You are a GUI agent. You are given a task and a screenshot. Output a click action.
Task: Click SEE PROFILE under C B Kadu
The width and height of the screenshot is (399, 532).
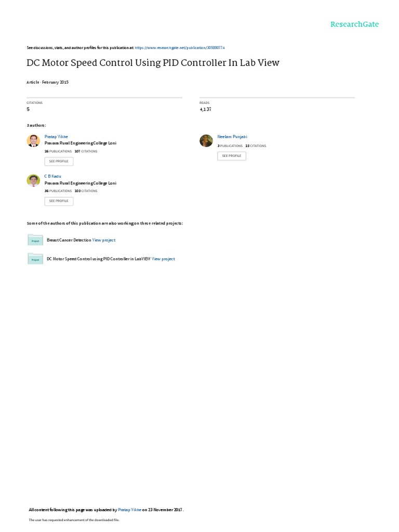click(x=59, y=201)
